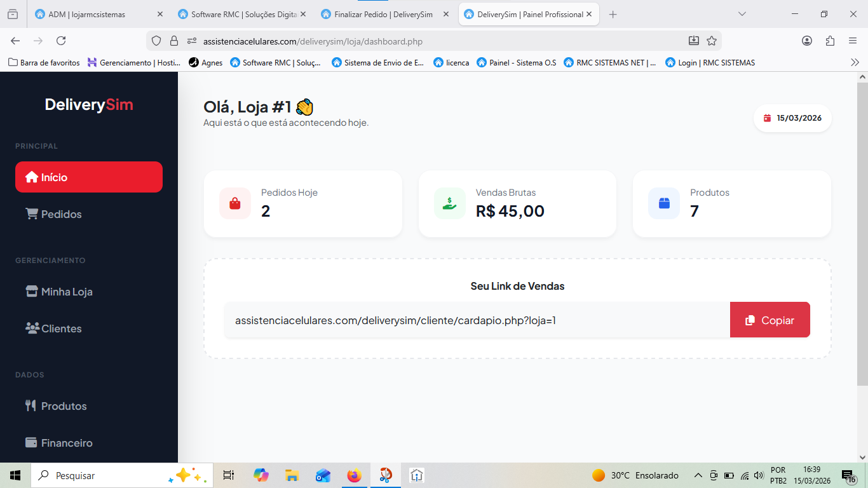This screenshot has height=488, width=868.
Task: Open Firefox from the Windows taskbar
Action: tap(354, 475)
